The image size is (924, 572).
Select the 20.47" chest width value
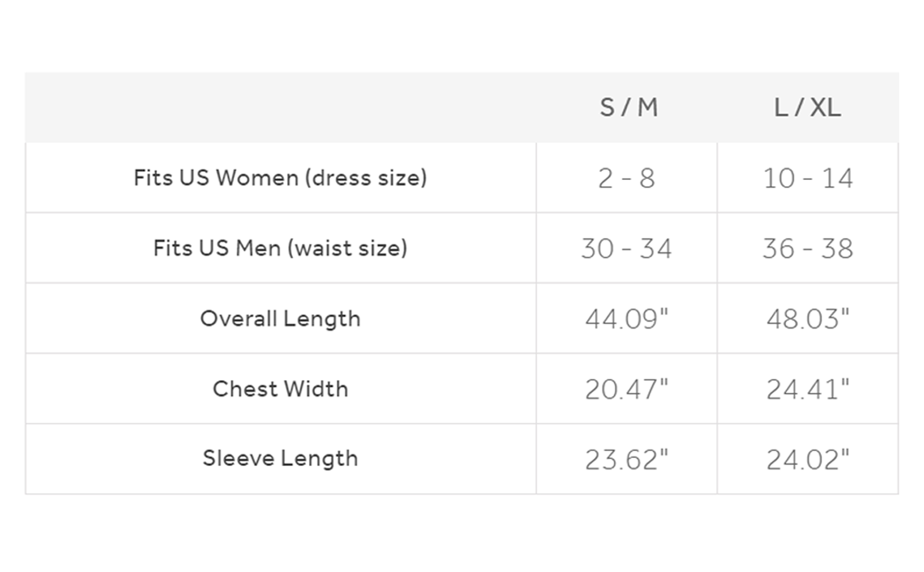(x=626, y=389)
